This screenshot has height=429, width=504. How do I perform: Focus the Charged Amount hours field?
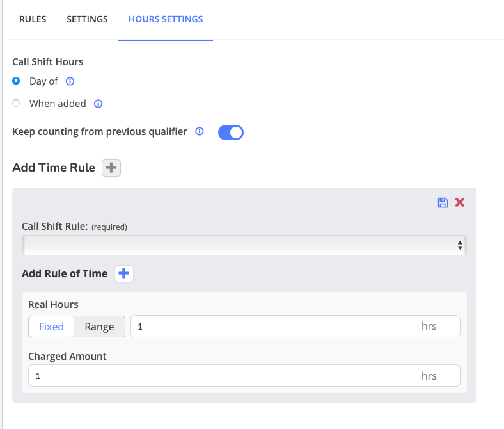[244, 376]
